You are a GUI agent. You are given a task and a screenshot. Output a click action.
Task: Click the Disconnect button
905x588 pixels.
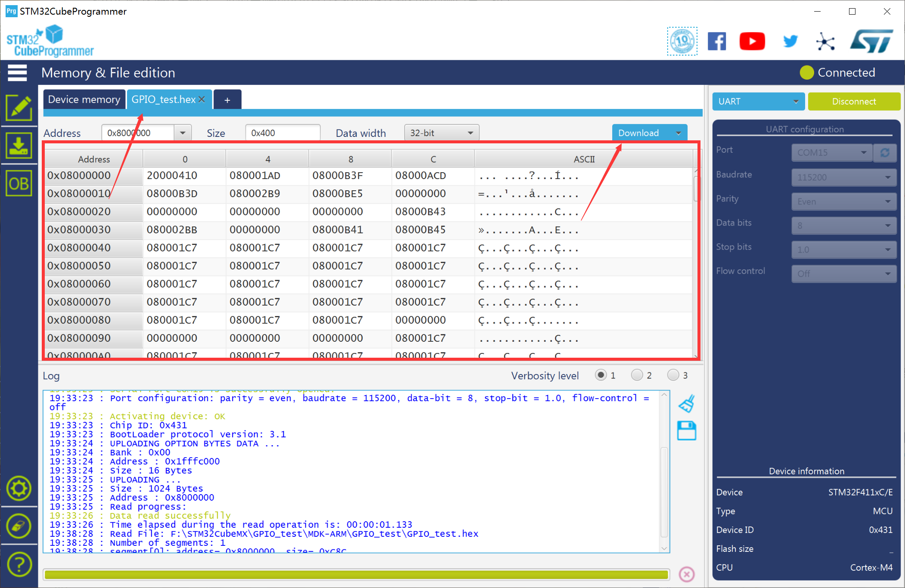point(853,102)
